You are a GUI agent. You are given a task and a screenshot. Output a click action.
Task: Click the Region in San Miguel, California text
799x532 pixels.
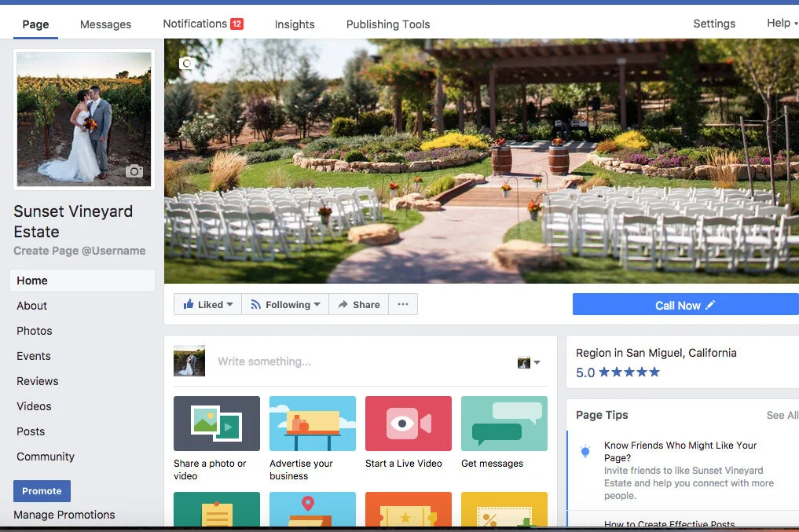[656, 353]
